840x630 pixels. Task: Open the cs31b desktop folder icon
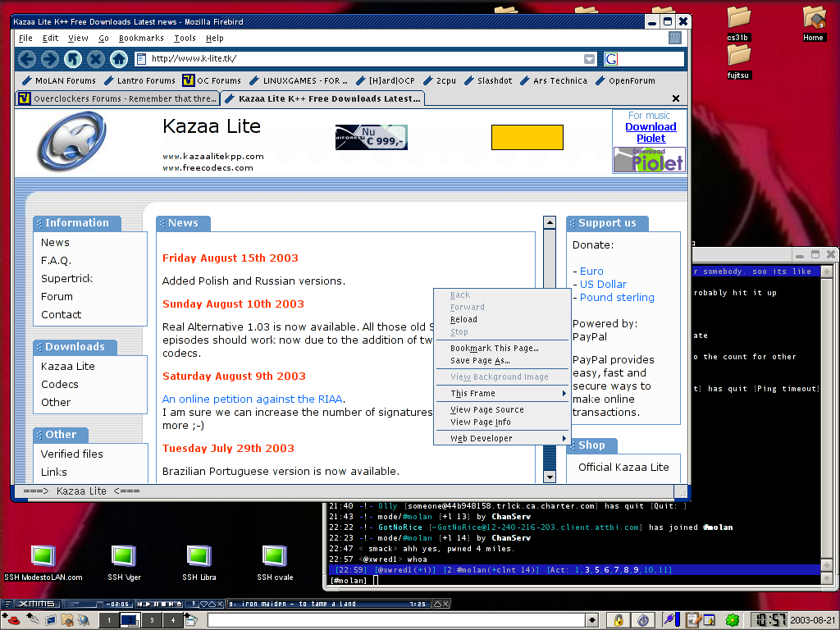pos(739,24)
